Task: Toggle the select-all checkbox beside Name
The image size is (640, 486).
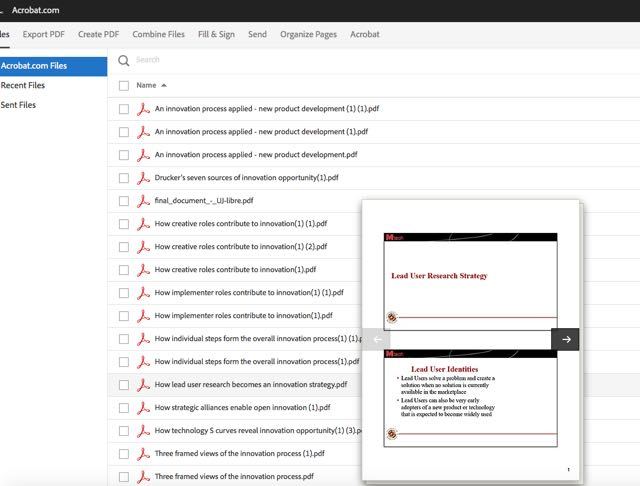Action: pyautogui.click(x=124, y=86)
